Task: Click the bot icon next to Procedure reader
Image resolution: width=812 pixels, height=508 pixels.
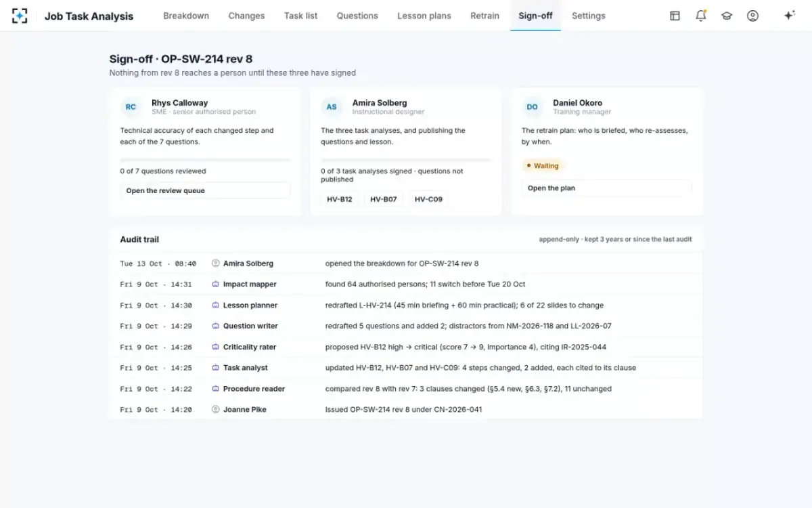Action: (x=216, y=389)
